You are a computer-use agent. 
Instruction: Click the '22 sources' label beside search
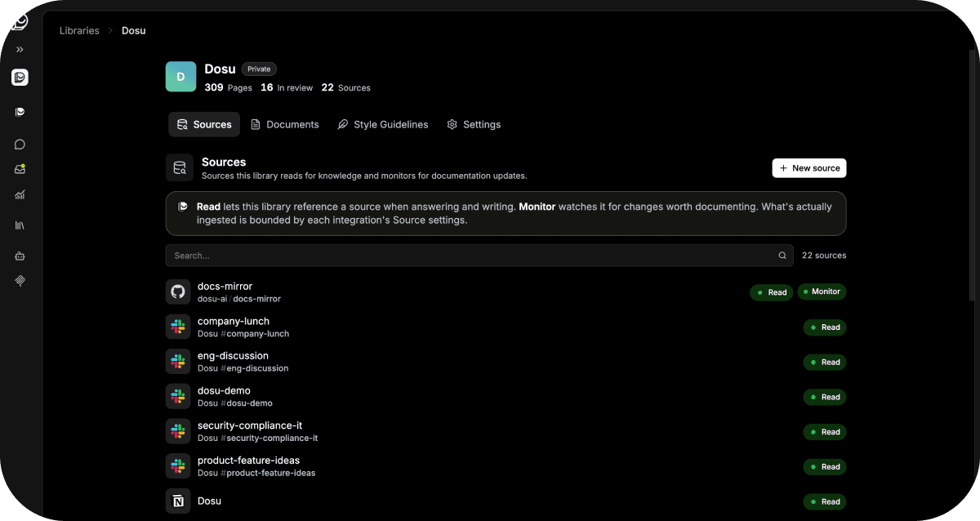[x=824, y=256]
